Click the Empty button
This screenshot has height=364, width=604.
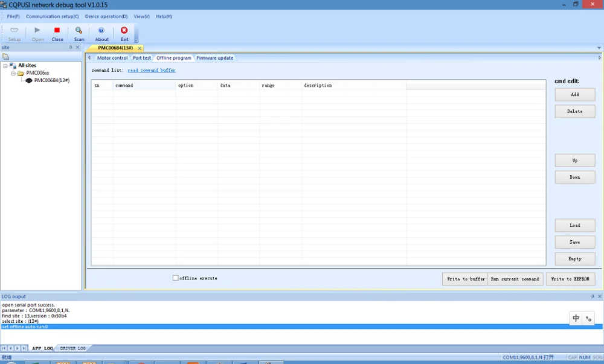575,259
